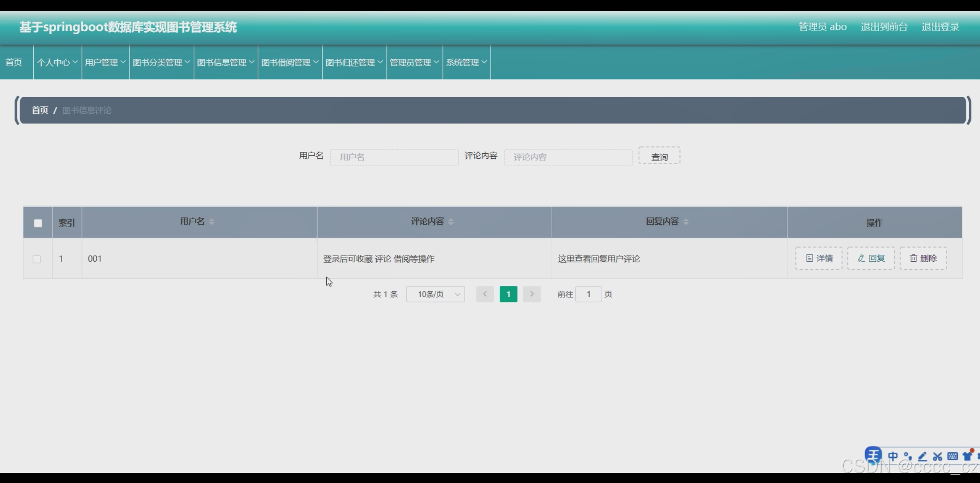Screen dimensions: 980x483
Task: Expand the 系统管理 dropdown menu
Action: pyautogui.click(x=466, y=62)
